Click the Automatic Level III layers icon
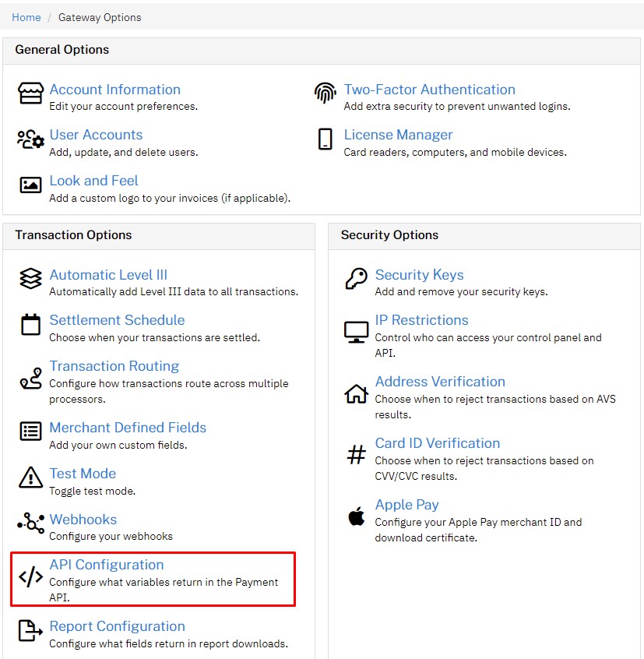Image resolution: width=644 pixels, height=659 pixels. pos(30,279)
